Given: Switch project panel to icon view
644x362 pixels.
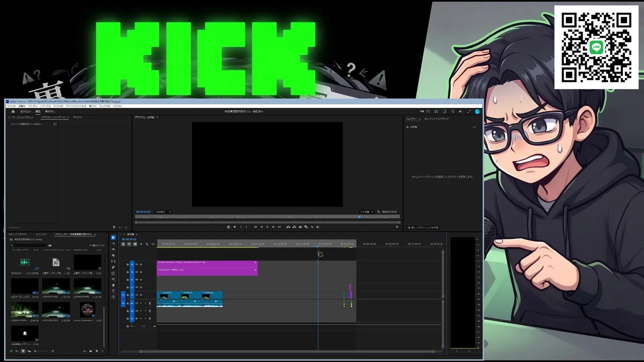Looking at the screenshot, I should click(23, 351).
